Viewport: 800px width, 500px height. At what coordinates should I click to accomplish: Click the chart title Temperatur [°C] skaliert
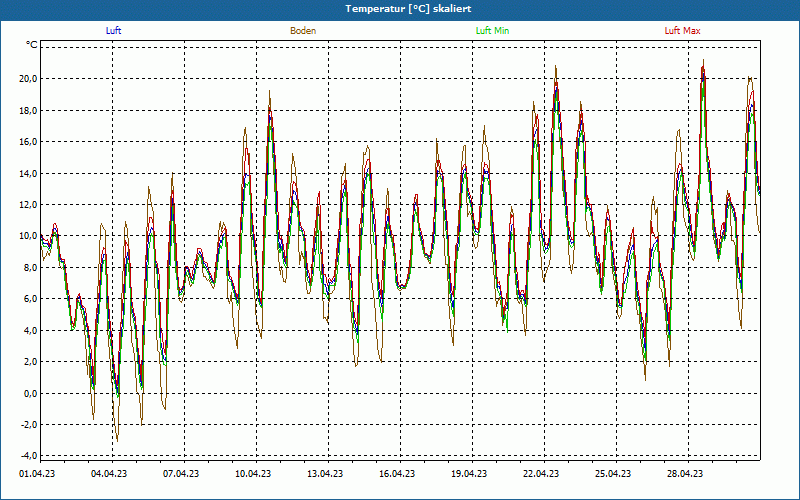click(x=408, y=9)
